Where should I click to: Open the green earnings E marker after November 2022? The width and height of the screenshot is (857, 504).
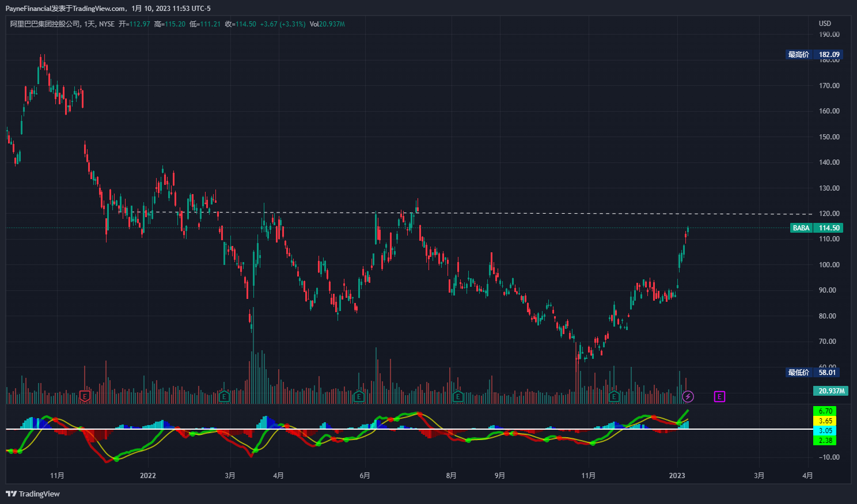tap(614, 396)
